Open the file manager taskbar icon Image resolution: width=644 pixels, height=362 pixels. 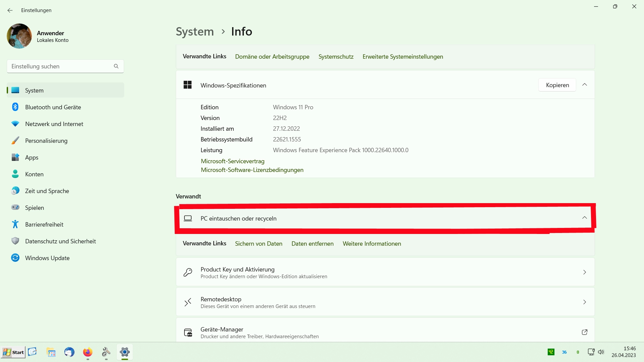[51, 352]
